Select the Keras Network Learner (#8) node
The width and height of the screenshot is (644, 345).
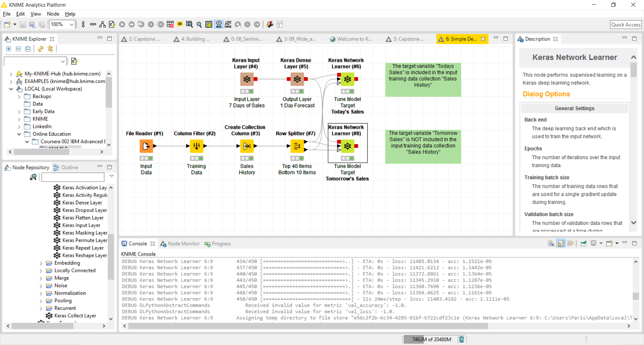pos(347,146)
